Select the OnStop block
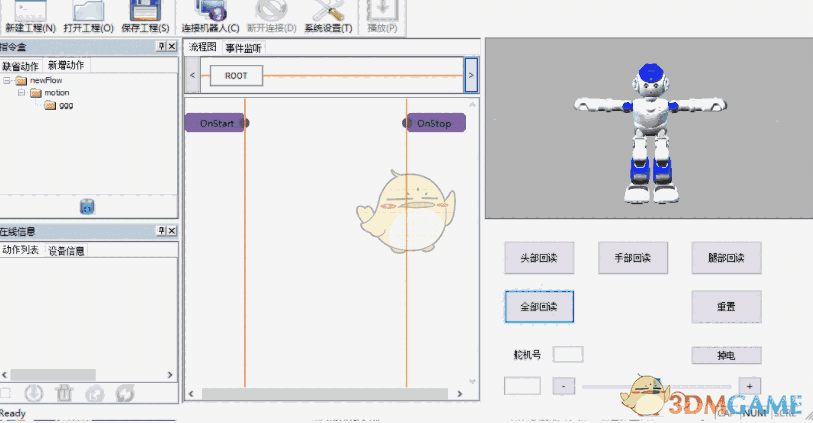Image resolution: width=813 pixels, height=423 pixels. point(434,123)
